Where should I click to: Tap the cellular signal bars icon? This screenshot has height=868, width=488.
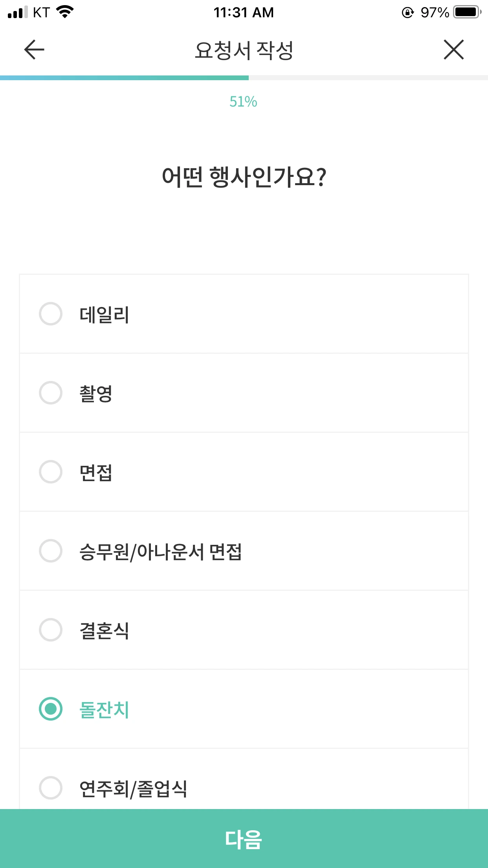18,12
